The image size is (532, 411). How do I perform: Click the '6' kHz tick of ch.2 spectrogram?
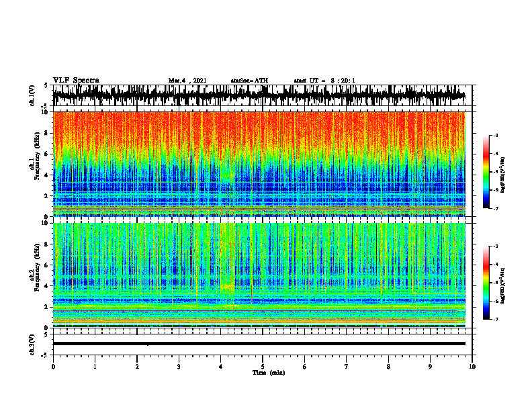click(46, 265)
